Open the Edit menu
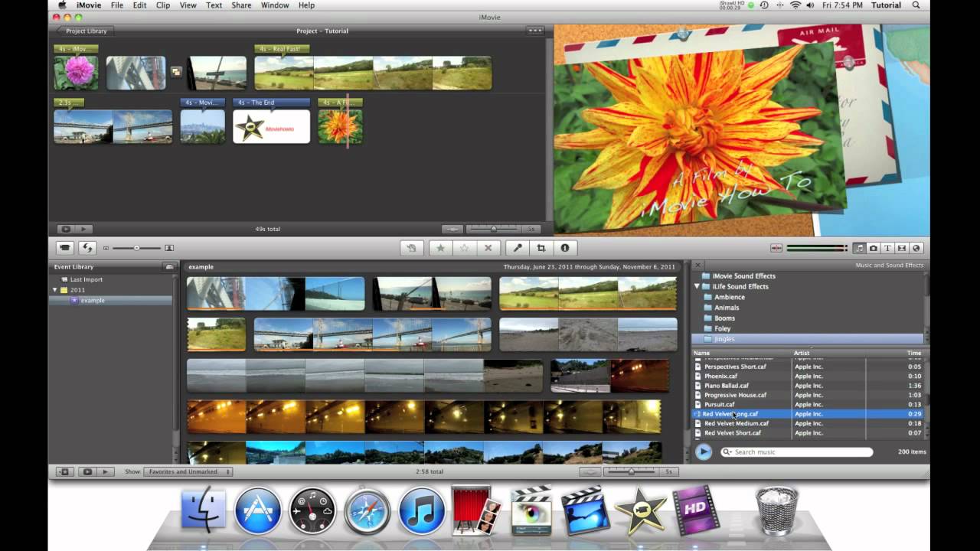This screenshot has width=980, height=551. click(139, 5)
